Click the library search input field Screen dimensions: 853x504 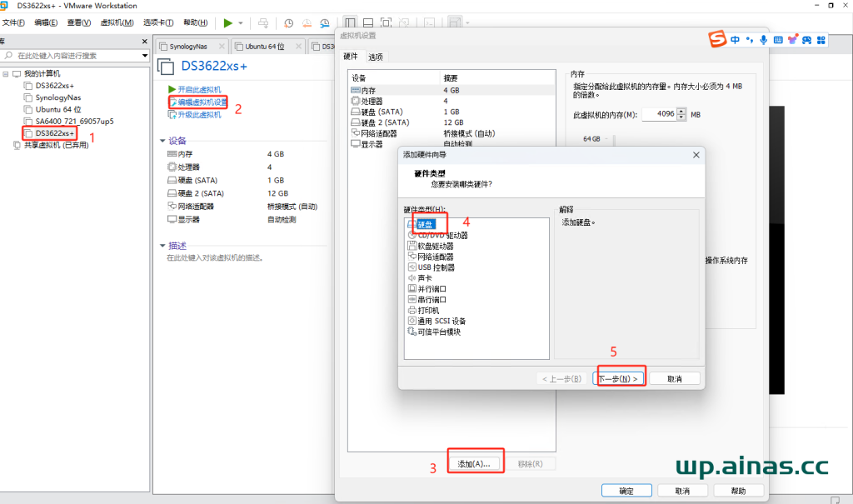[x=76, y=56]
